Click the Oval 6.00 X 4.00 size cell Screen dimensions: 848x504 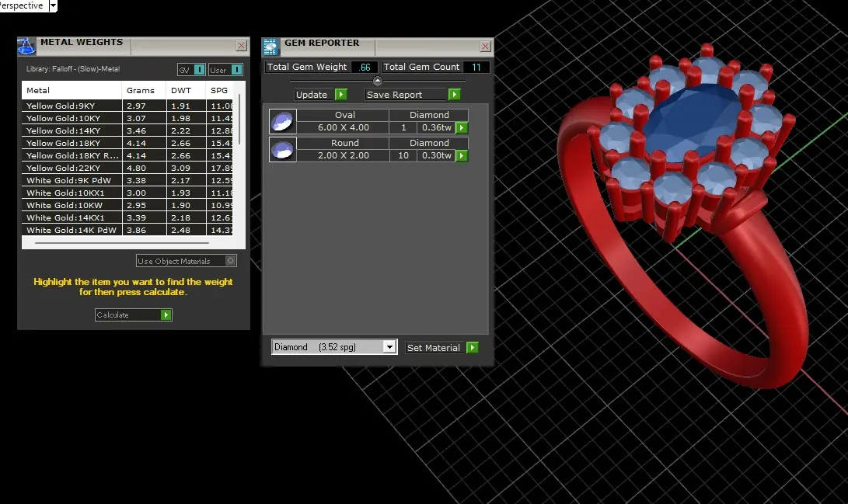pyautogui.click(x=343, y=127)
